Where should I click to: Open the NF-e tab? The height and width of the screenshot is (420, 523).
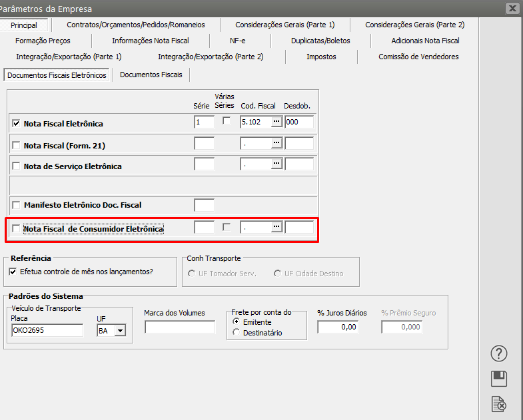click(237, 41)
